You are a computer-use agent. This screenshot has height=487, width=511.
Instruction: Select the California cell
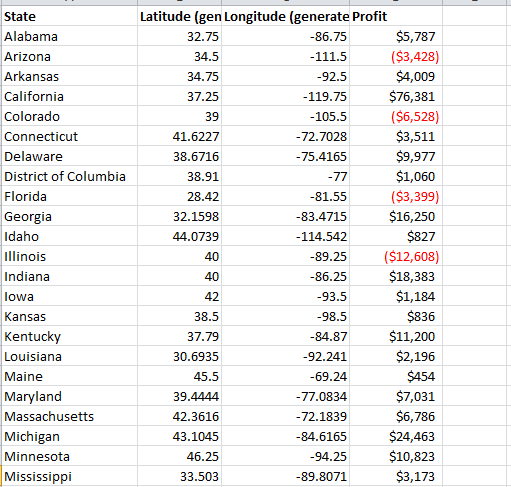point(69,96)
